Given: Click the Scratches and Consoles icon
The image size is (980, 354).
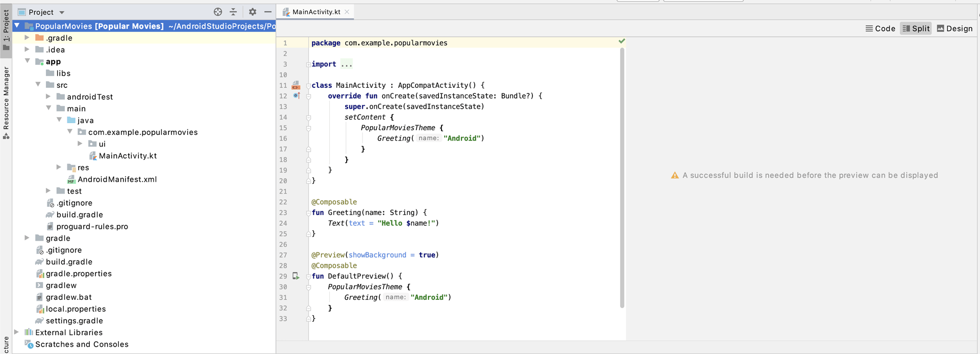Looking at the screenshot, I should pyautogui.click(x=29, y=344).
